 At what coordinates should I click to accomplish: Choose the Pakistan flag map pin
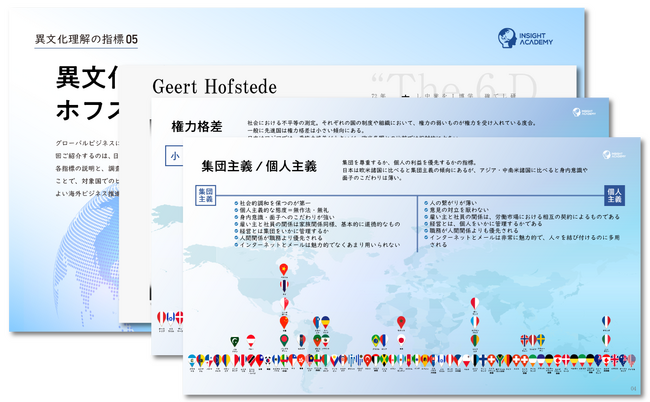(235, 342)
